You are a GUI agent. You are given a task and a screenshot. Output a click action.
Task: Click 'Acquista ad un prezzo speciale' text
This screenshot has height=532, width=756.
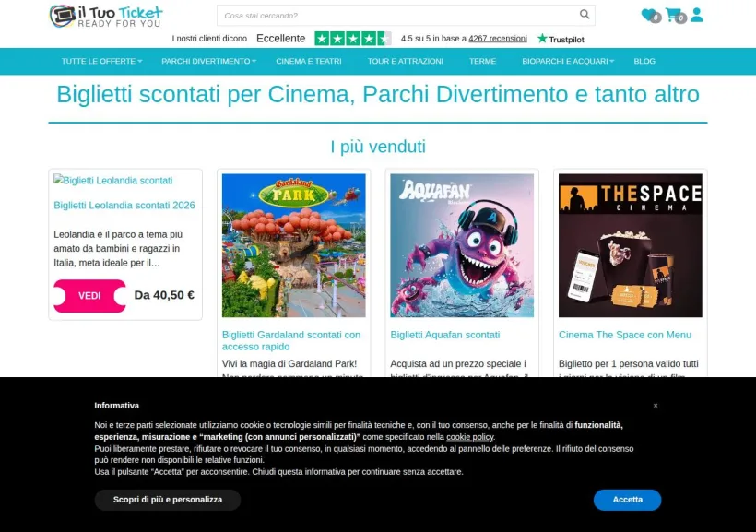tap(458, 363)
